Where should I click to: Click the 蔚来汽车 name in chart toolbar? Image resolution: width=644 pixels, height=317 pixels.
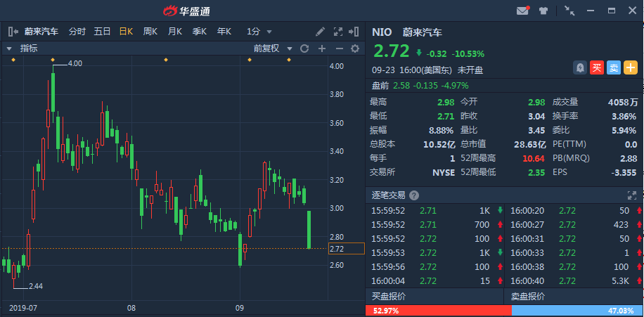click(x=41, y=32)
